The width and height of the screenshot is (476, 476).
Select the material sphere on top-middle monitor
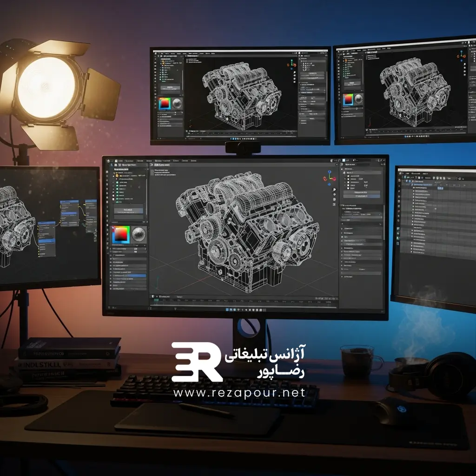pyautogui.click(x=177, y=104)
